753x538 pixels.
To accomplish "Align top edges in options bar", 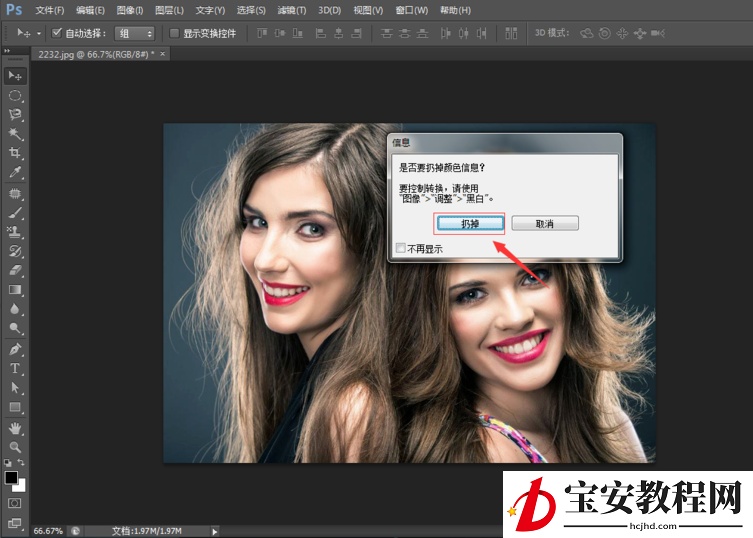I will (262, 33).
